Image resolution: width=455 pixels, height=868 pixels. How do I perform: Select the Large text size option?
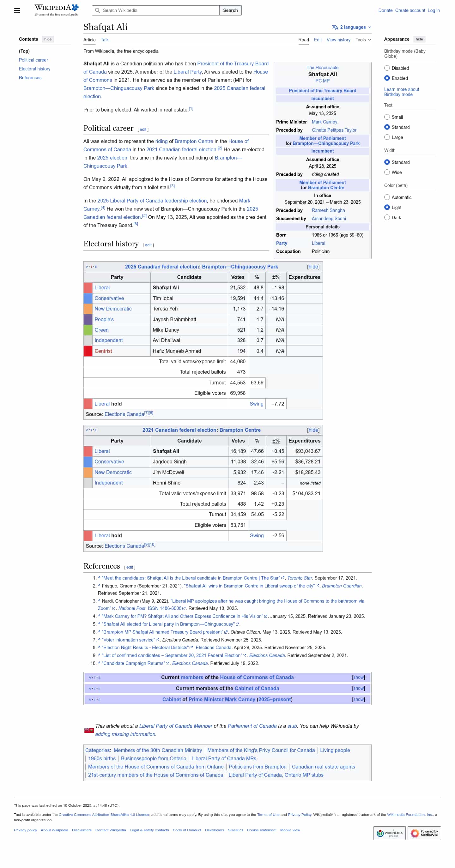(x=386, y=137)
